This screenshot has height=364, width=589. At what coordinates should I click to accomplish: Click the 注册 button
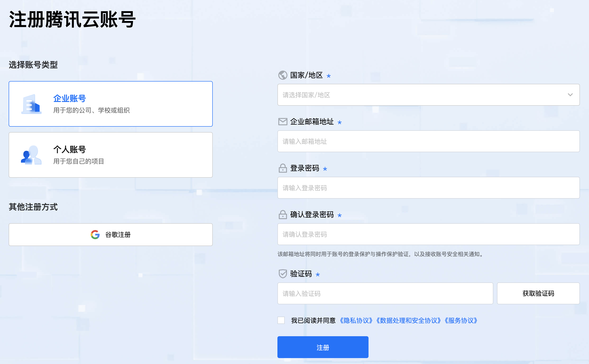point(323,347)
